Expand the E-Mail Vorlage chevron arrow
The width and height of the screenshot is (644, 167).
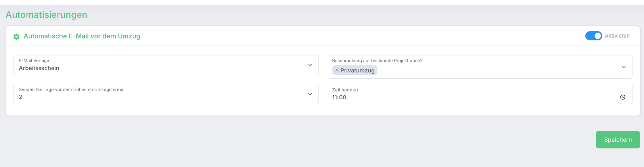tap(310, 65)
